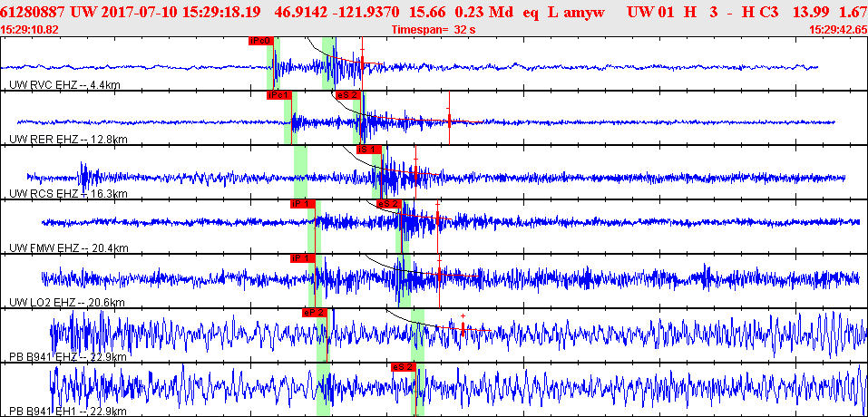Click the end time 15:29:42.65 label
The width and height of the screenshot is (868, 417).
[x=837, y=30]
